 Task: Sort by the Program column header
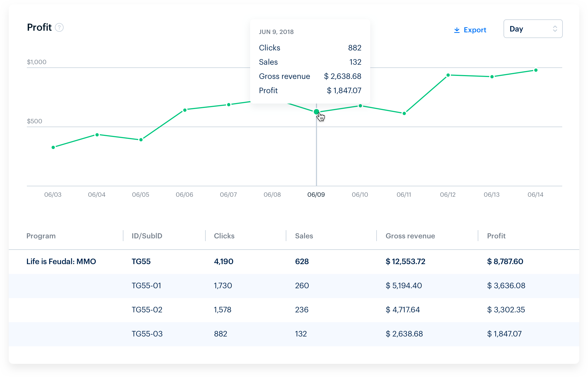pyautogui.click(x=41, y=236)
